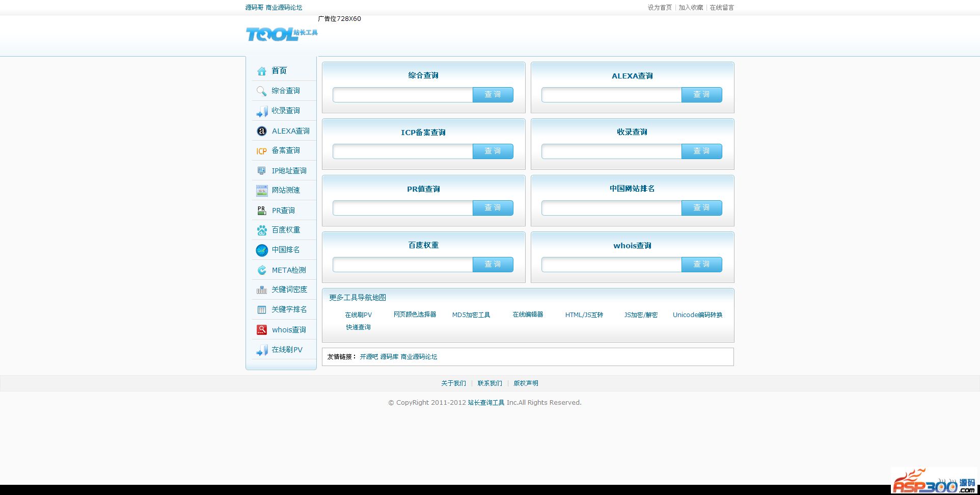Open the Unicode编码转换 link
The image size is (980, 495).
[x=697, y=315]
